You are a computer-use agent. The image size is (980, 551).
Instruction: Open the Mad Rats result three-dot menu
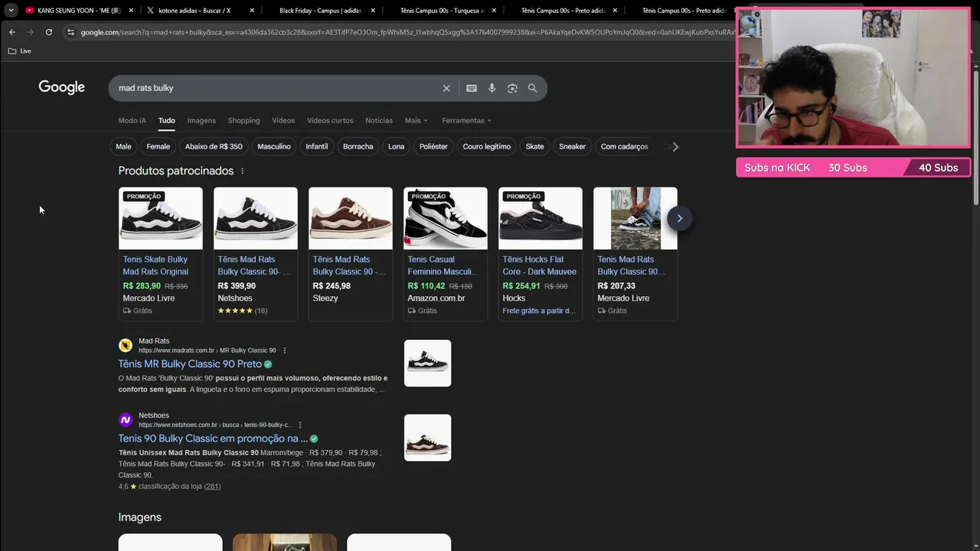pyautogui.click(x=285, y=350)
